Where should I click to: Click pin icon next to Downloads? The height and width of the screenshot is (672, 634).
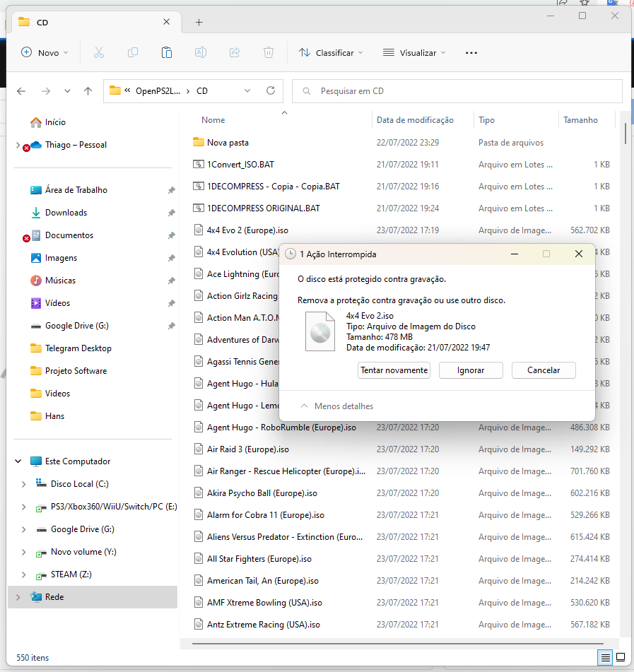point(172,213)
